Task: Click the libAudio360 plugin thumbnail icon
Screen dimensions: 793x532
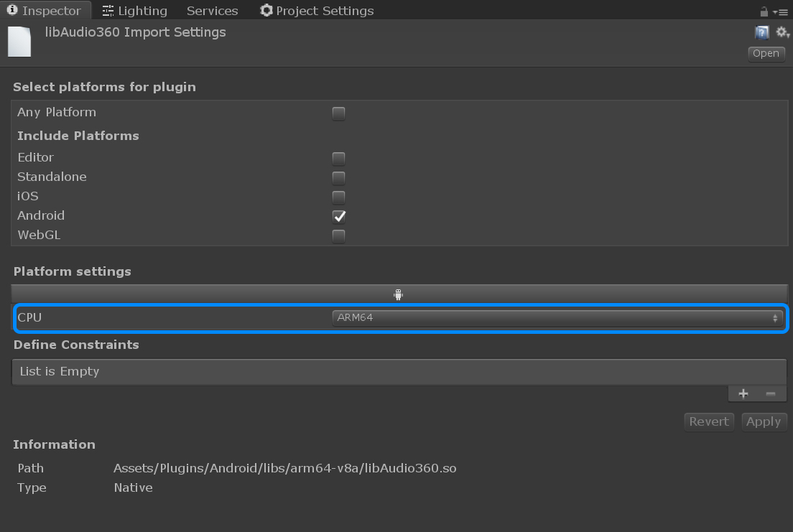Action: point(19,41)
